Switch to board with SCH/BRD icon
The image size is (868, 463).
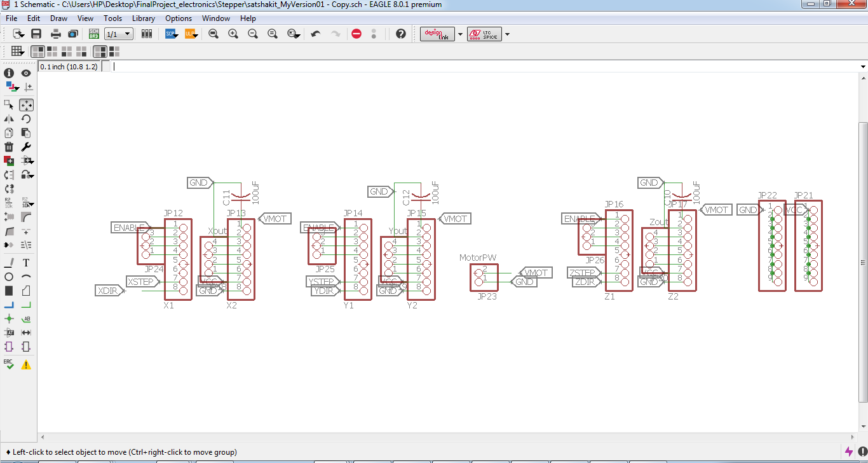pos(94,34)
